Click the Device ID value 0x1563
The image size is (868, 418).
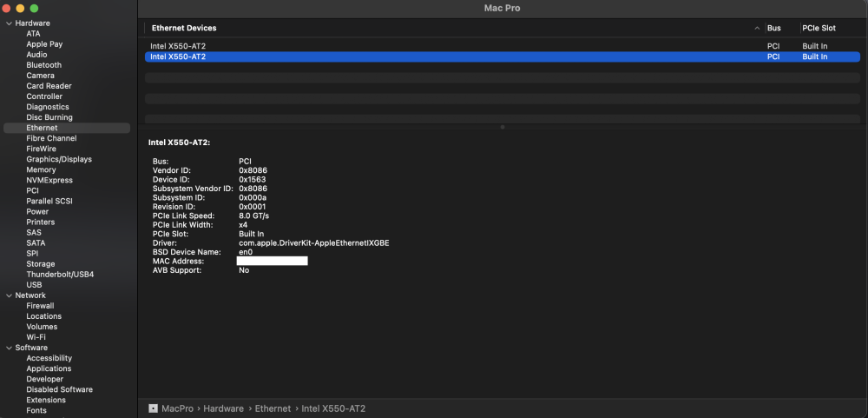(x=253, y=180)
